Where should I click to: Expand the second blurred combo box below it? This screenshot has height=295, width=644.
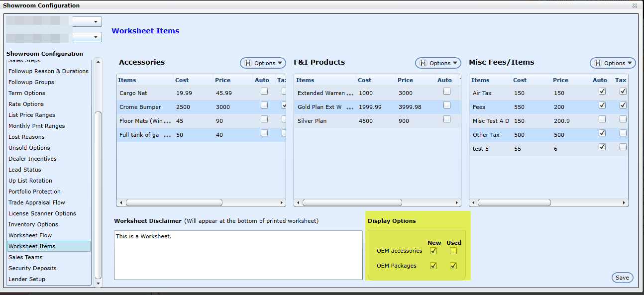(x=95, y=37)
